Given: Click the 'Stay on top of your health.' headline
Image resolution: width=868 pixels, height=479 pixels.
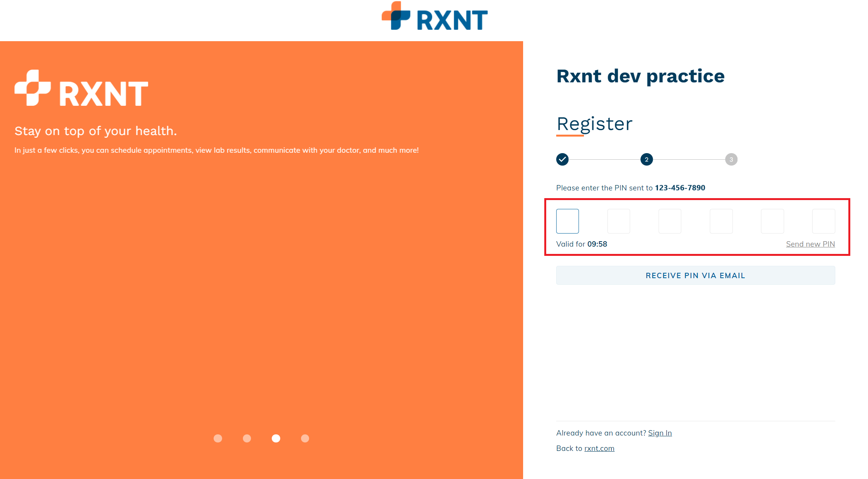Looking at the screenshot, I should (x=96, y=131).
